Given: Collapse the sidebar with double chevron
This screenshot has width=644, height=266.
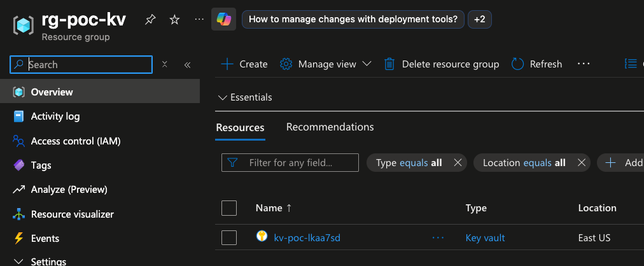Looking at the screenshot, I should point(187,64).
